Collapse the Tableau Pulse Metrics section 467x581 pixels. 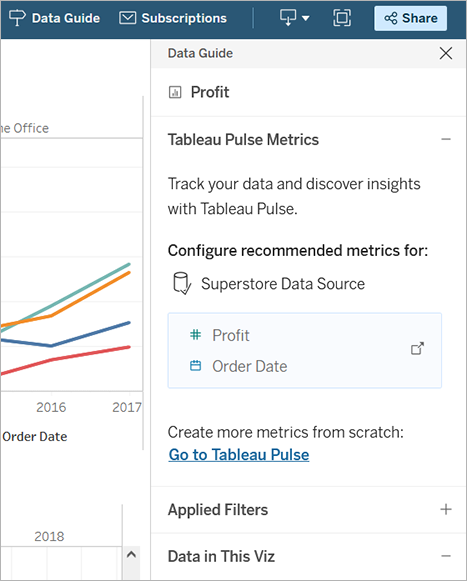coord(446,140)
